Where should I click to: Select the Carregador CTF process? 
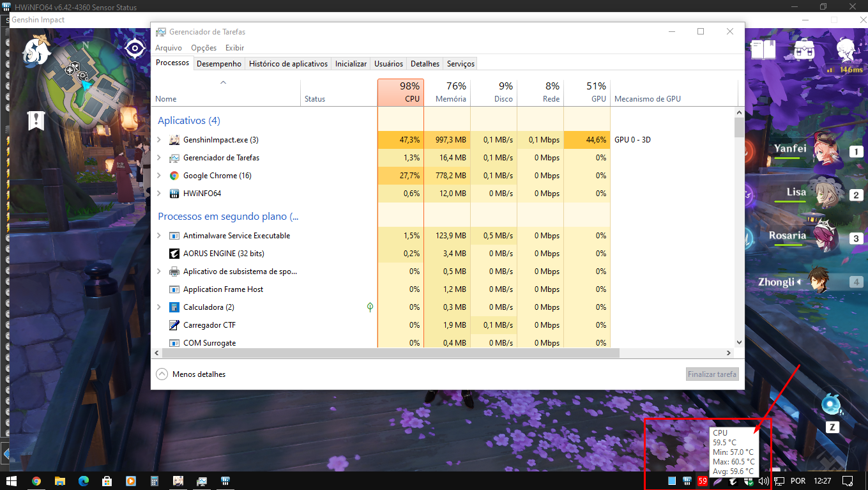[x=209, y=325]
